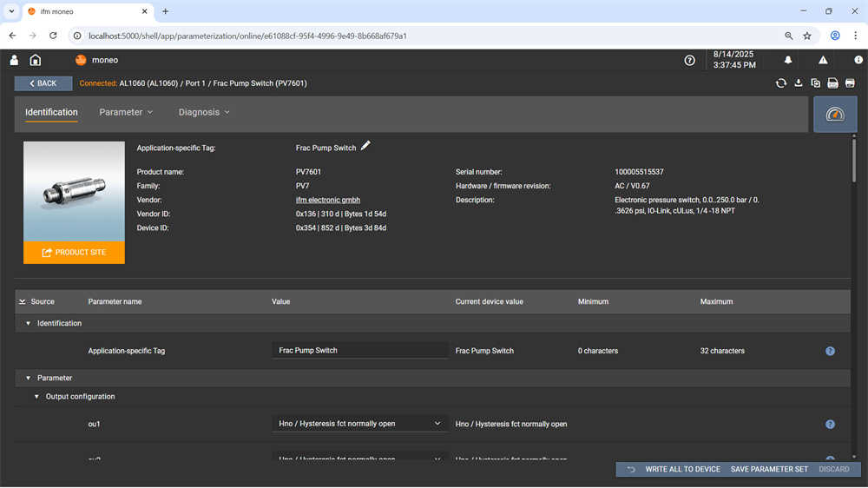Expand the Diagnosis tab menu

(x=204, y=112)
